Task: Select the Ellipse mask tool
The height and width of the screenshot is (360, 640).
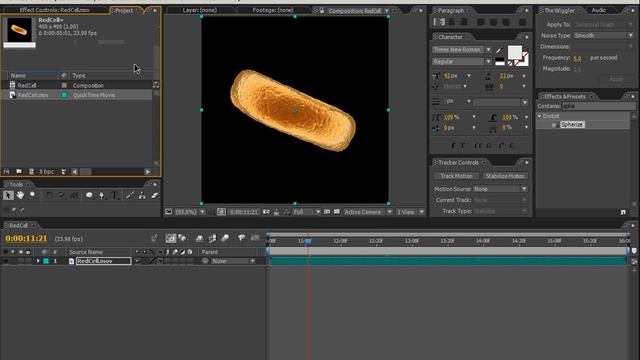Action: (x=89, y=196)
